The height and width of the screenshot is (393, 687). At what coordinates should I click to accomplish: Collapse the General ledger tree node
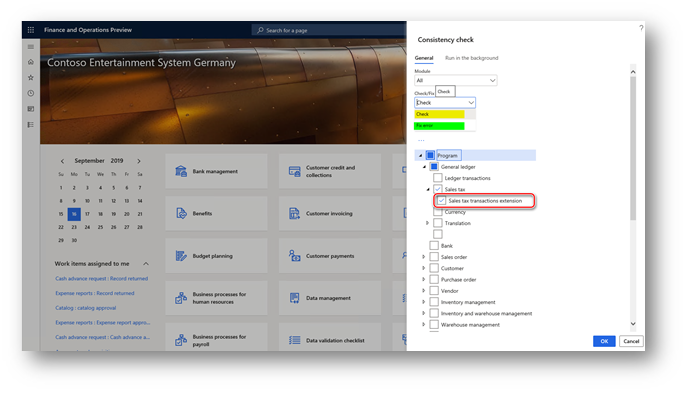click(424, 167)
